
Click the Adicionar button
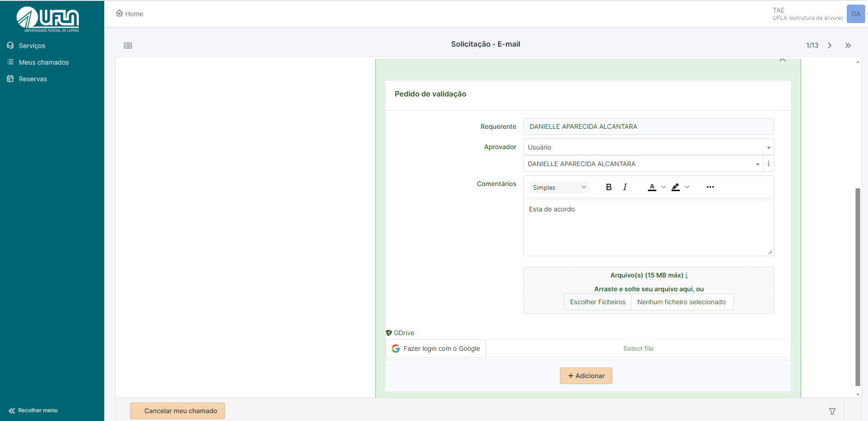tap(586, 376)
